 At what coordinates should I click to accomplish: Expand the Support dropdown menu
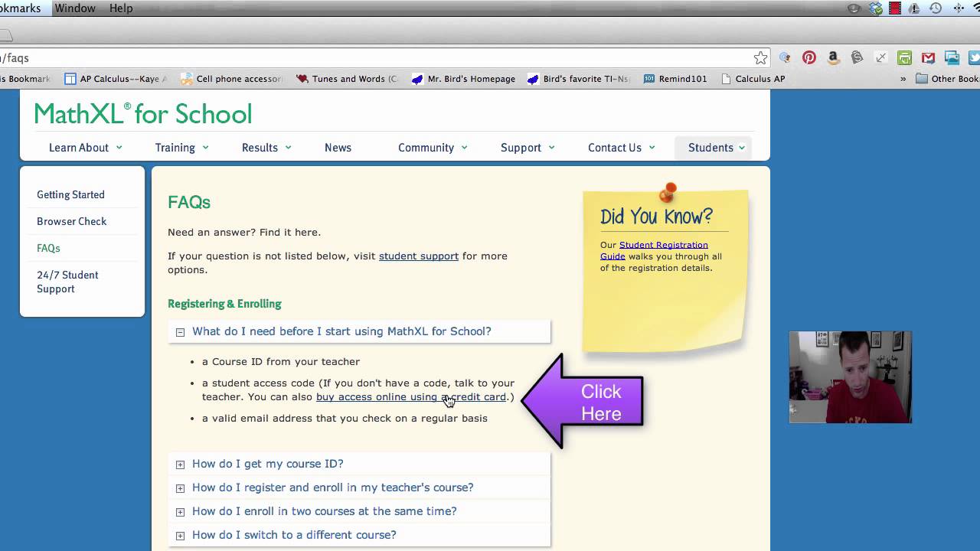pos(528,148)
